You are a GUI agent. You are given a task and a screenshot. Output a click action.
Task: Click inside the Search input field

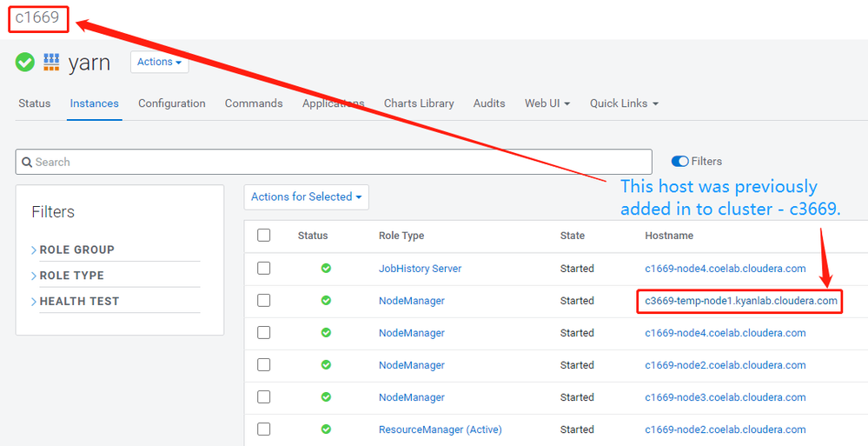[334, 162]
